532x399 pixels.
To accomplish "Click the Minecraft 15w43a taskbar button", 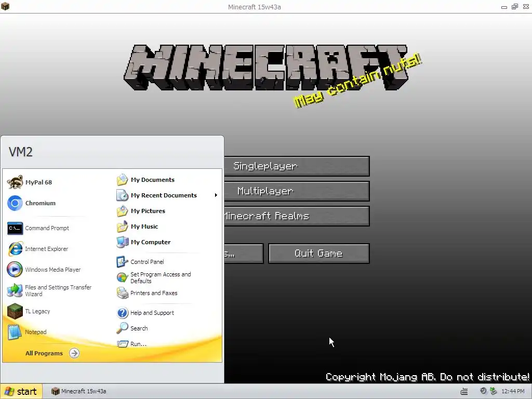I will click(79, 391).
